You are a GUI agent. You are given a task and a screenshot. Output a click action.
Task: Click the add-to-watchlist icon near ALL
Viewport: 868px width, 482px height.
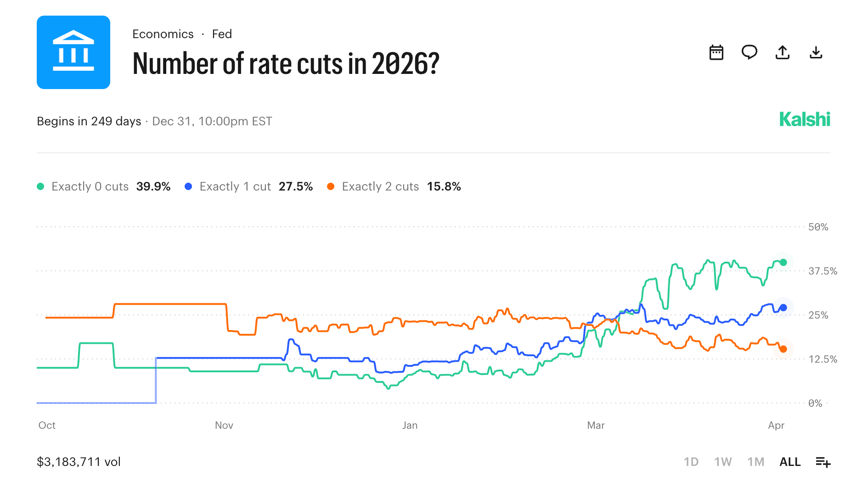pyautogui.click(x=823, y=462)
